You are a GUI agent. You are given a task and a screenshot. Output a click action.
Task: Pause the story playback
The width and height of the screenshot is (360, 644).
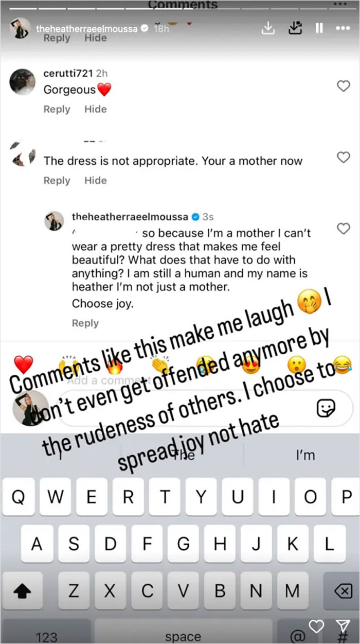[320, 28]
